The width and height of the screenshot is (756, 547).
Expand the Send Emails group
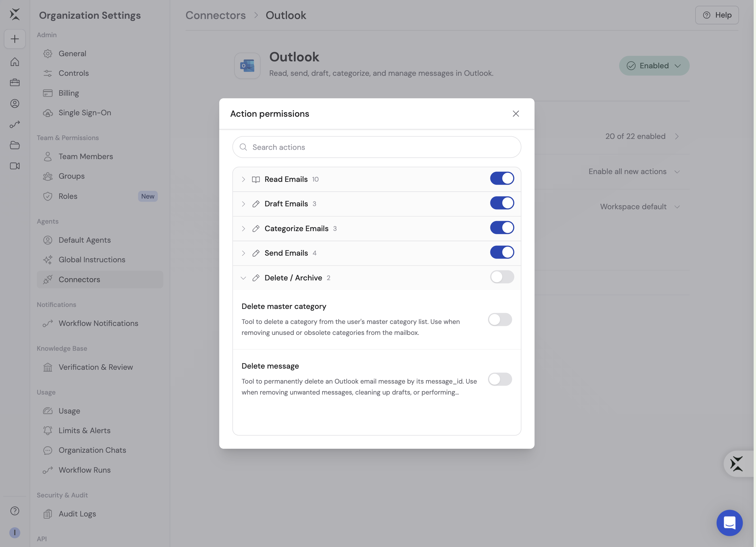[243, 254]
